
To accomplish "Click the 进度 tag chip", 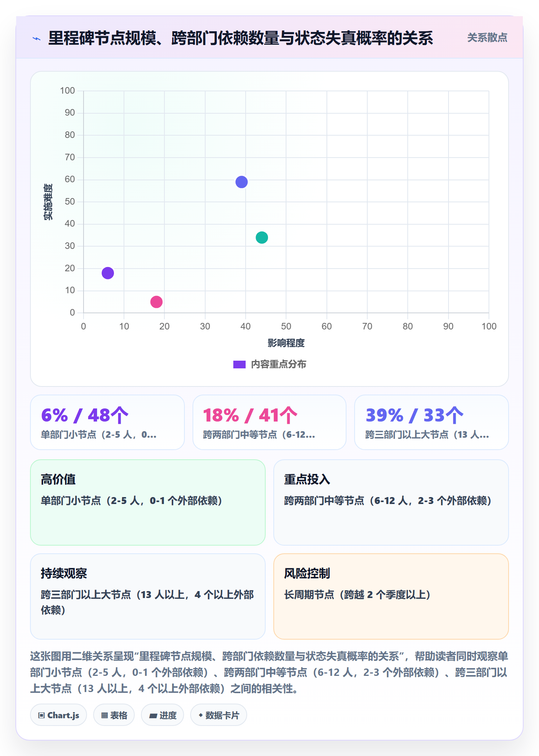I will point(162,715).
